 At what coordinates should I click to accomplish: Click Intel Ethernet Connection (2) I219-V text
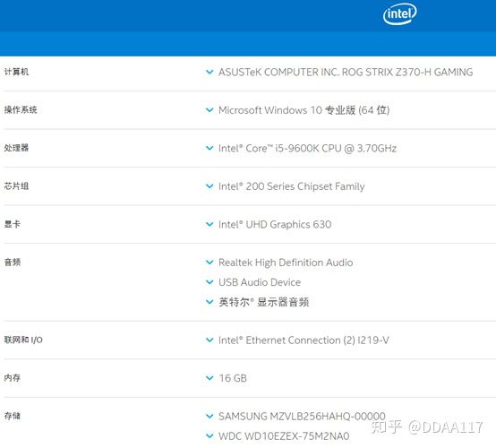pyautogui.click(x=304, y=340)
